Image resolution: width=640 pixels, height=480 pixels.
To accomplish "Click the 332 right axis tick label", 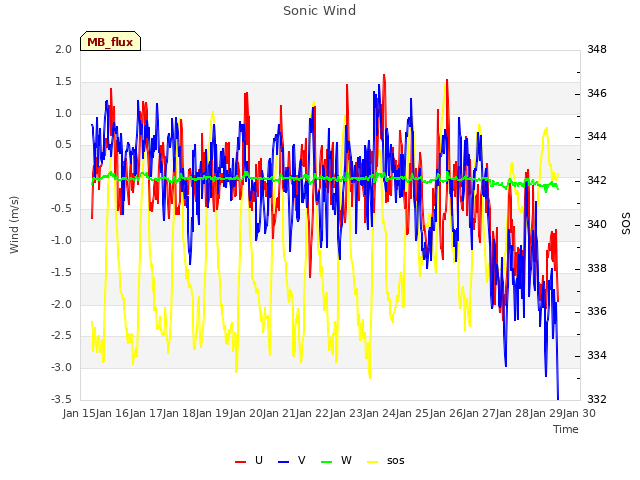I will (x=597, y=399).
